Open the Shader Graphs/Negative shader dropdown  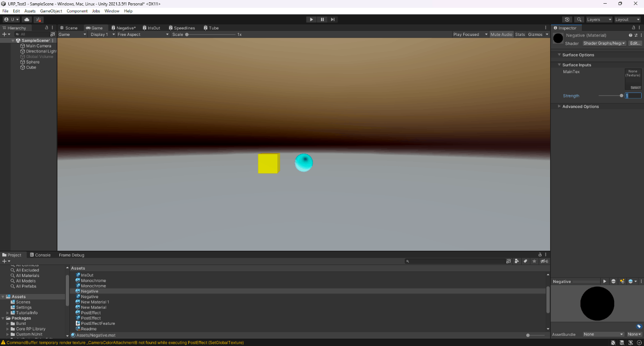coord(604,43)
